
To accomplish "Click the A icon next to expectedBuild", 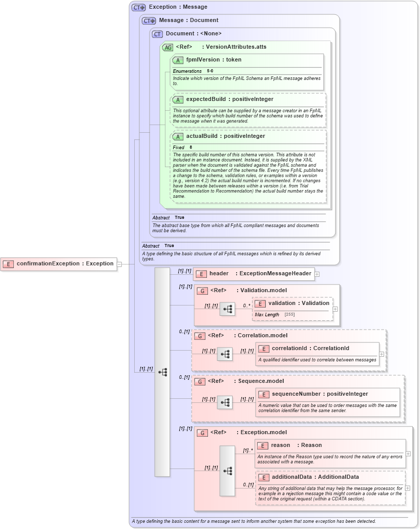I will tap(178, 100).
